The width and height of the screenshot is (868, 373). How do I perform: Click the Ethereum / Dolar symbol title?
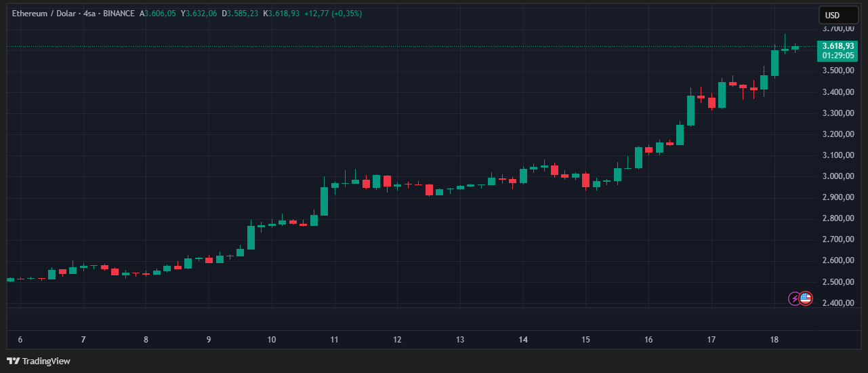[44, 14]
